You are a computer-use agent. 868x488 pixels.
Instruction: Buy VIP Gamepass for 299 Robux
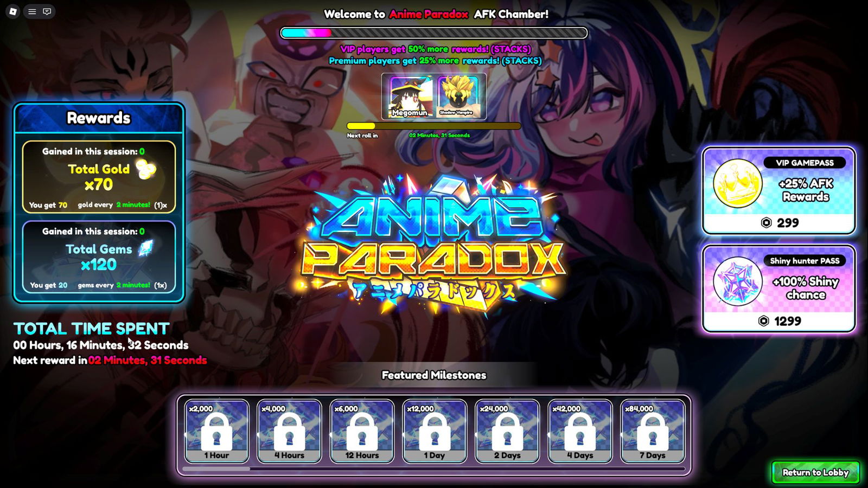point(779,223)
